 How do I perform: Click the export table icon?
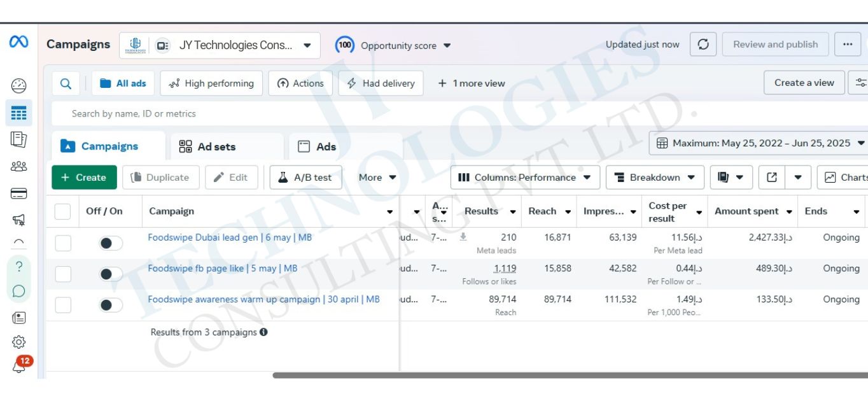(772, 178)
